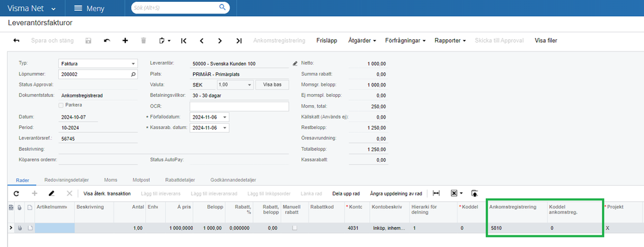Click the search magnifier in Sök box
This screenshot has height=247, width=644.
222,7
